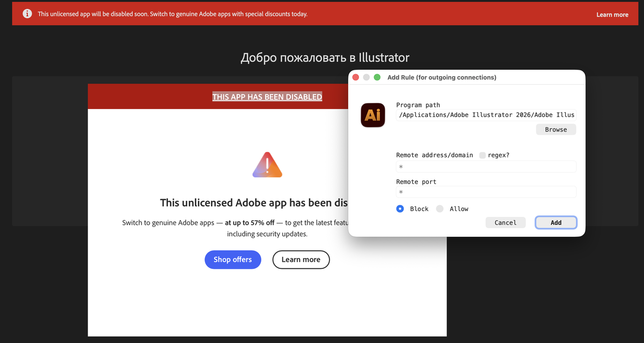Click the highlighted THIS APP HAS BEEN DISABLED heading
Image resolution: width=644 pixels, height=343 pixels.
pyautogui.click(x=267, y=97)
